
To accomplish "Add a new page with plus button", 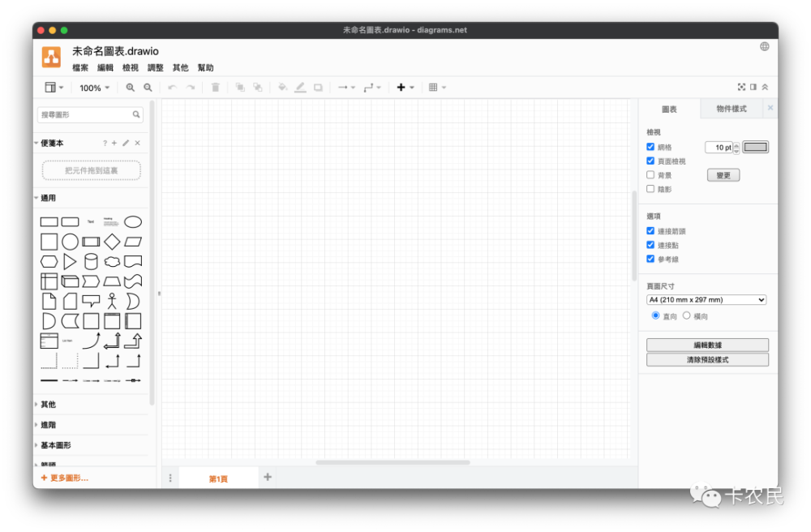I will 268,477.
